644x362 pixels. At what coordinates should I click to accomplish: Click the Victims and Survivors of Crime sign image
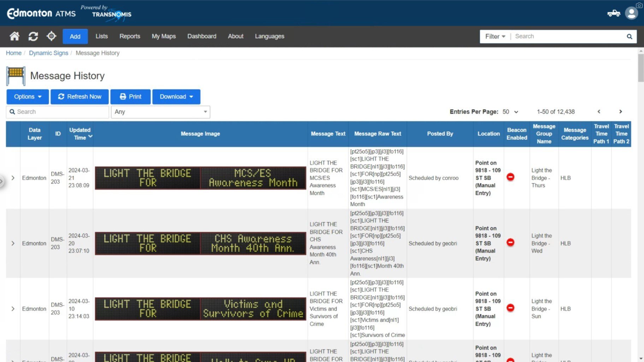pyautogui.click(x=200, y=309)
